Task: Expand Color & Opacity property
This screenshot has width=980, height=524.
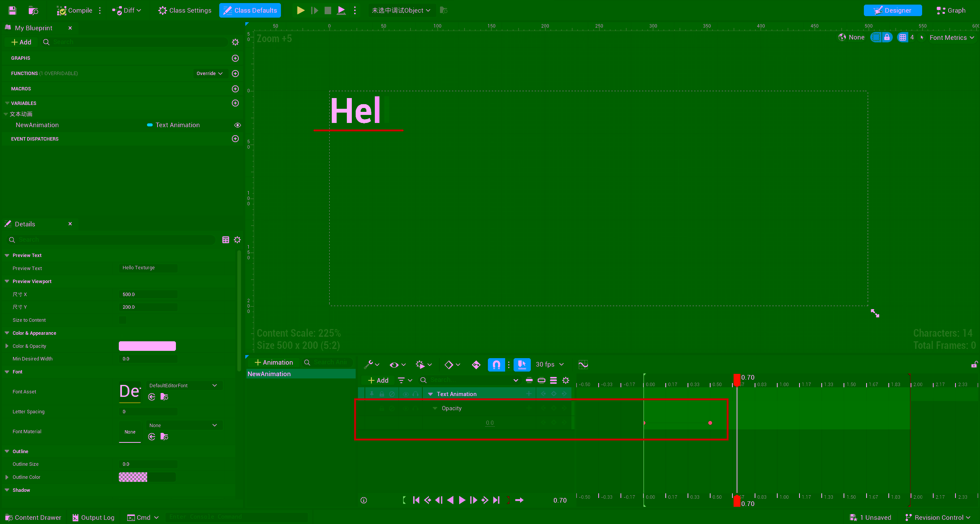Action: click(7, 346)
